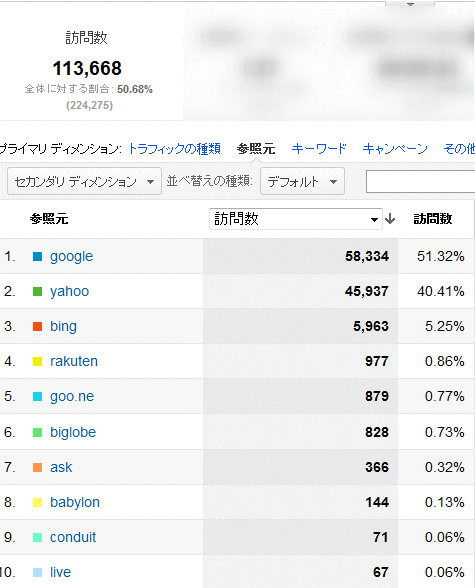Click the light blue swatch next to live
Image resolution: width=475 pixels, height=588 pixels.
tap(37, 572)
